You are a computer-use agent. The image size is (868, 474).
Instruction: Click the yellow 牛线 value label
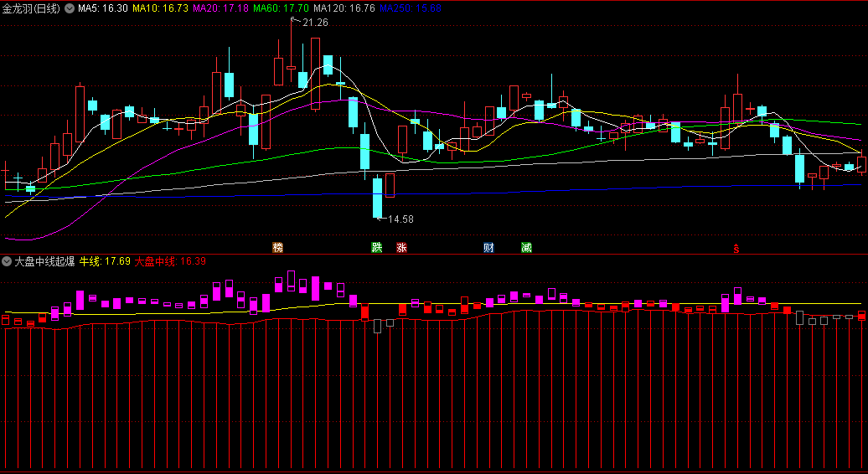(105, 261)
